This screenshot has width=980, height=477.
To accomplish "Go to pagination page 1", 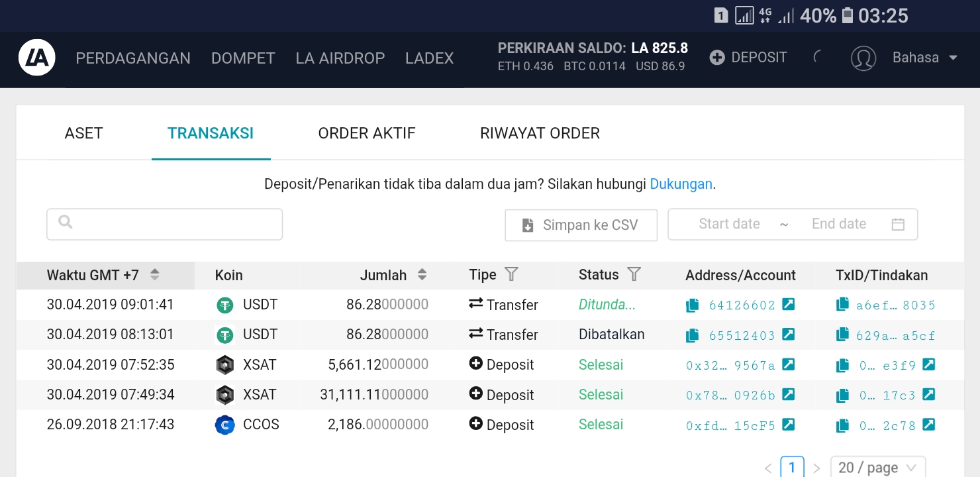I will 793,468.
